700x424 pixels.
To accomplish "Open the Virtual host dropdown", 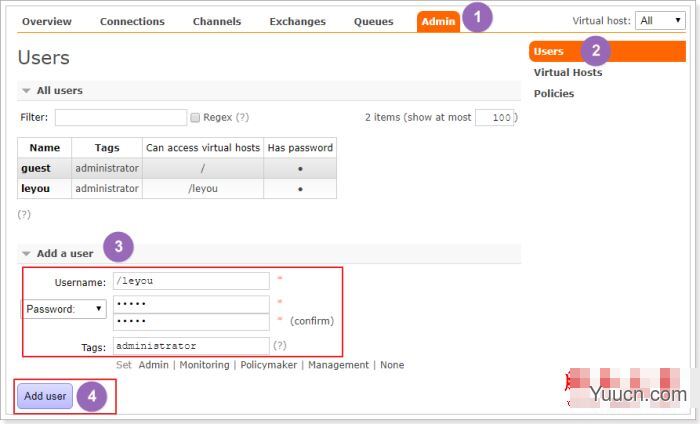I will (x=660, y=21).
